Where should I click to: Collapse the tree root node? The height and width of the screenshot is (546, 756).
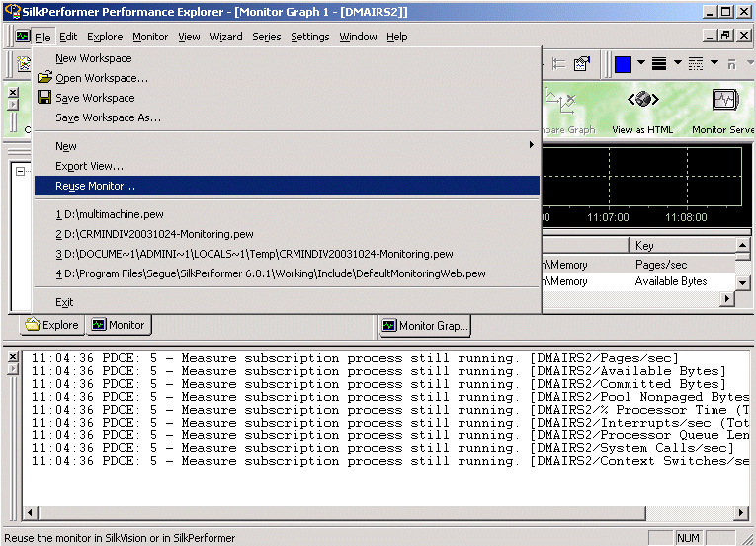pos(20,171)
